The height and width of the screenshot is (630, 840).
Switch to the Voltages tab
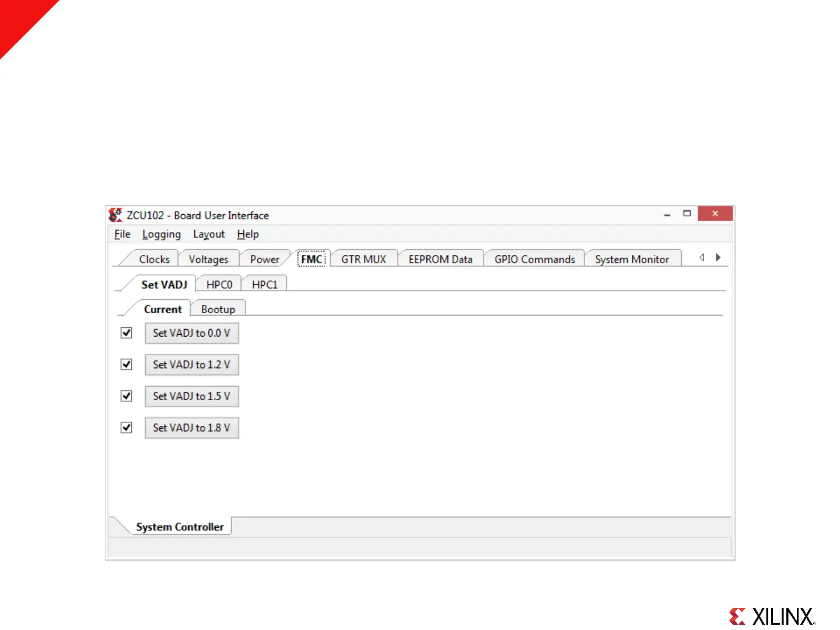[208, 259]
